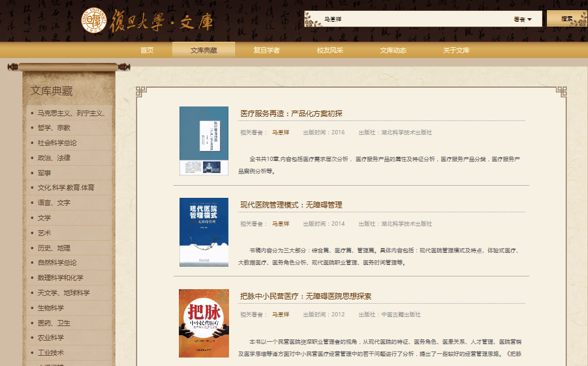588x366 pixels.
Task: Open the 文学 sidebar category
Action: tap(44, 218)
